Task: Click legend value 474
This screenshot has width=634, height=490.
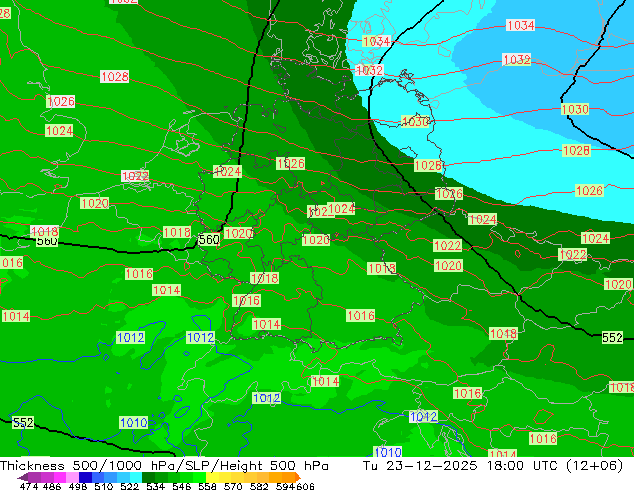Action: 29,486
